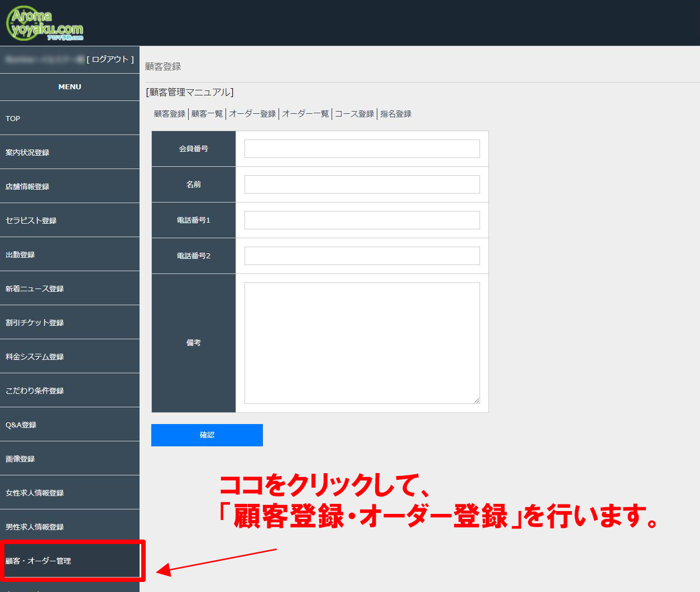The width and height of the screenshot is (700, 592).
Task: Click inside the 備考 textarea
Action: tap(362, 343)
